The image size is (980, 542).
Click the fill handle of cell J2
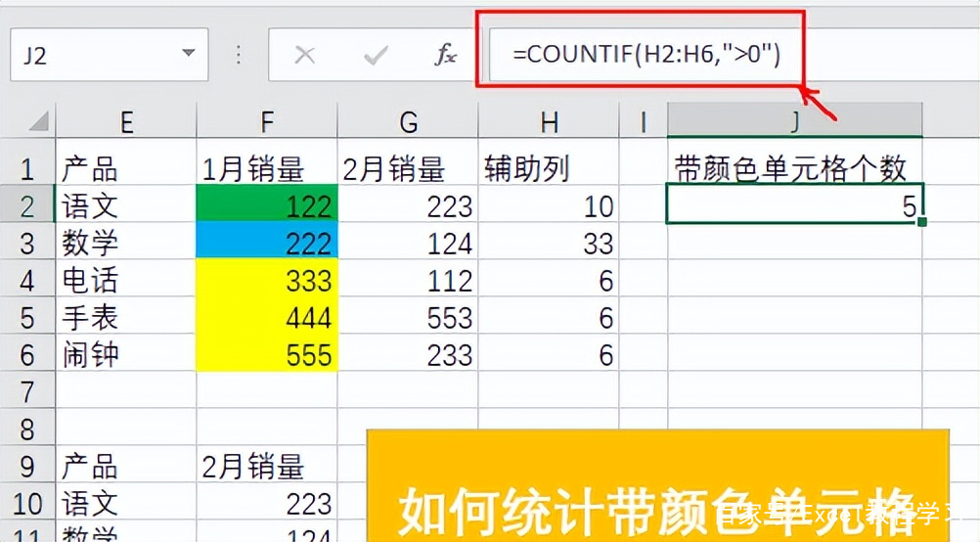pos(922,222)
